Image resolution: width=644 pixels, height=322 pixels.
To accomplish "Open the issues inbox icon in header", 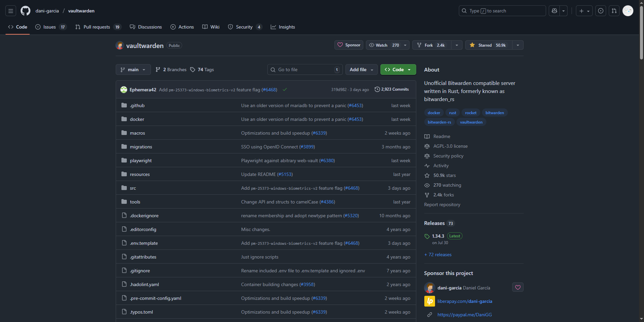I will point(601,11).
